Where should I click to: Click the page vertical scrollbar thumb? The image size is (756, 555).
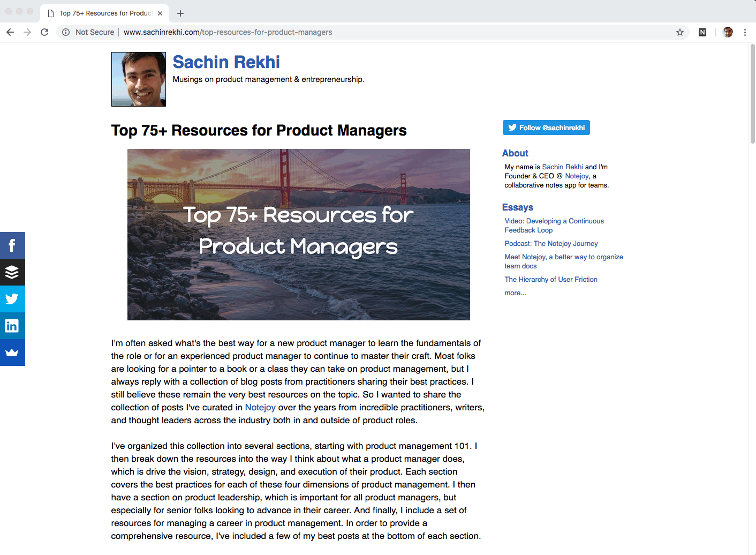pos(752,94)
